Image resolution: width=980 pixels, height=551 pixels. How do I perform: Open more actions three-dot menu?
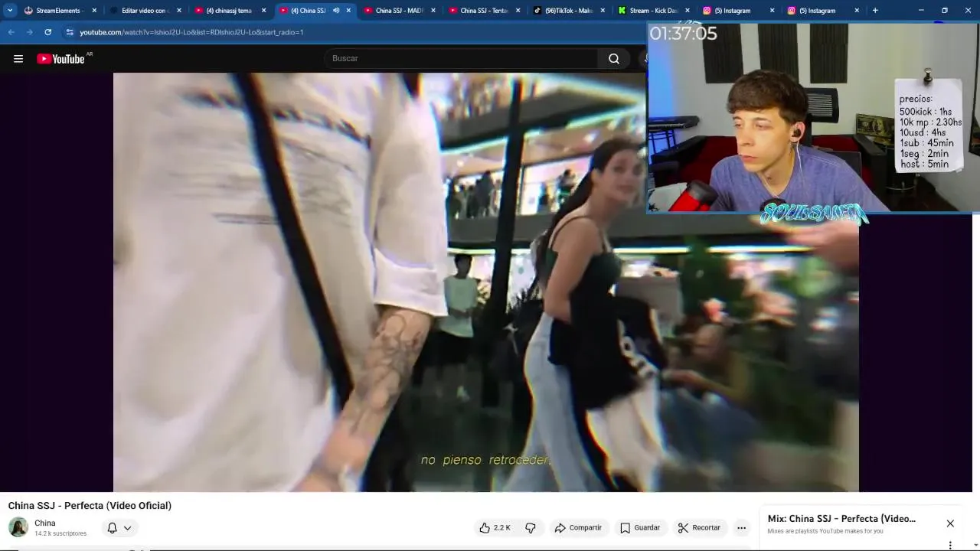[741, 528]
